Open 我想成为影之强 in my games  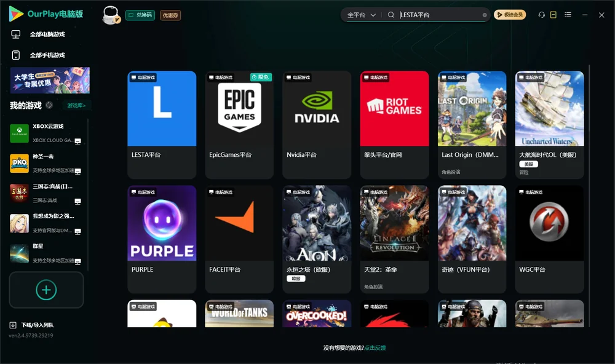46,223
